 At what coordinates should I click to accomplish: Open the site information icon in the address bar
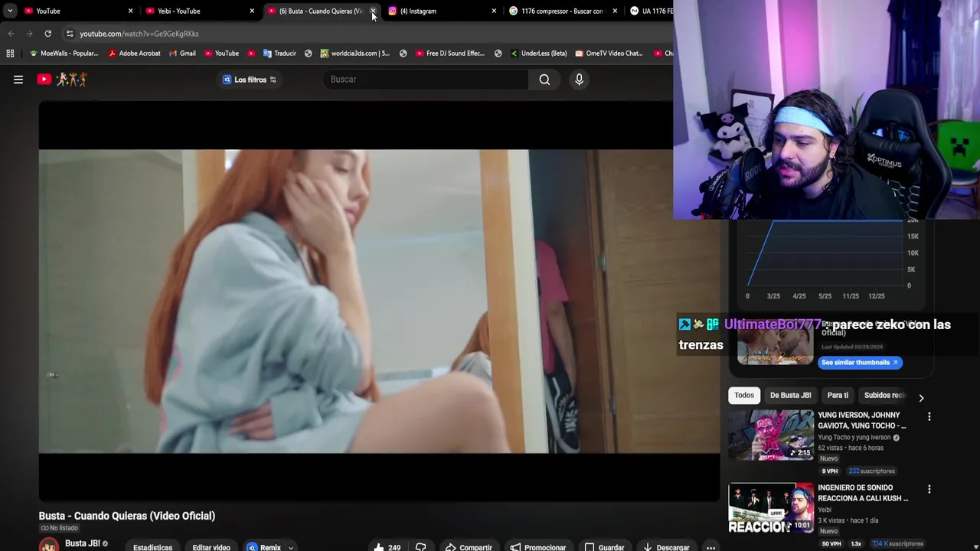pos(70,34)
